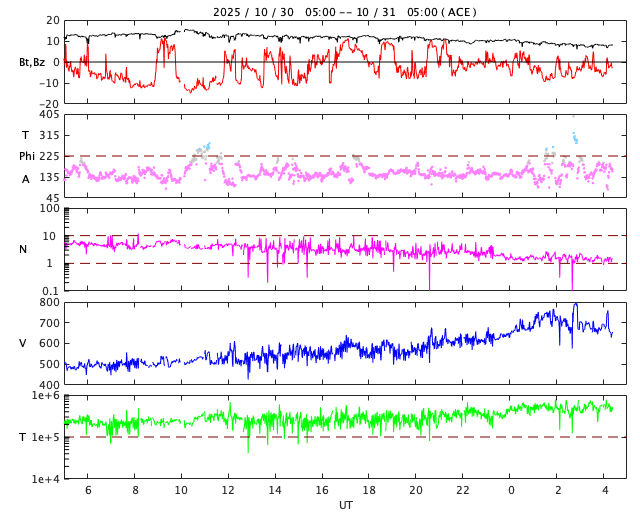
Task: Click the 405 tick on the angle panel
Action: (49, 115)
